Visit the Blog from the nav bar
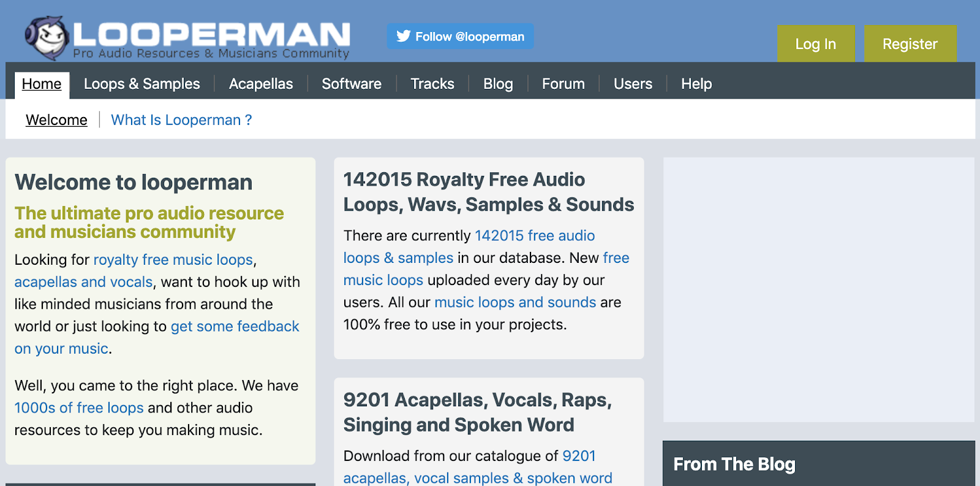The height and width of the screenshot is (486, 980). coord(498,84)
